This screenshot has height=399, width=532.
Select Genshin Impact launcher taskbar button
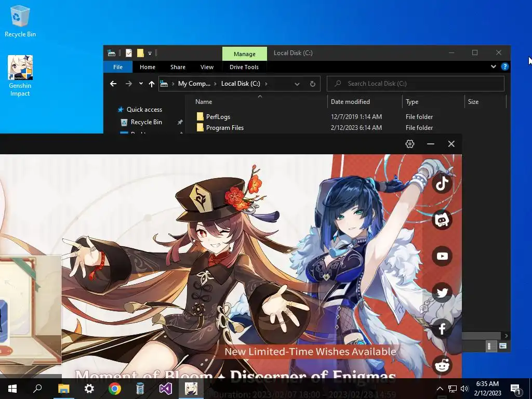pyautogui.click(x=191, y=389)
